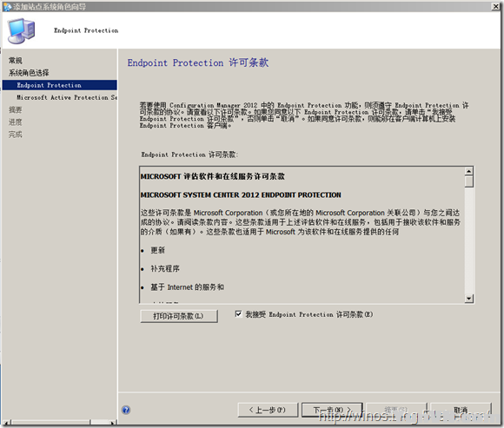Click the 补充程序 bullet item
The width and height of the screenshot is (504, 428).
point(165,269)
